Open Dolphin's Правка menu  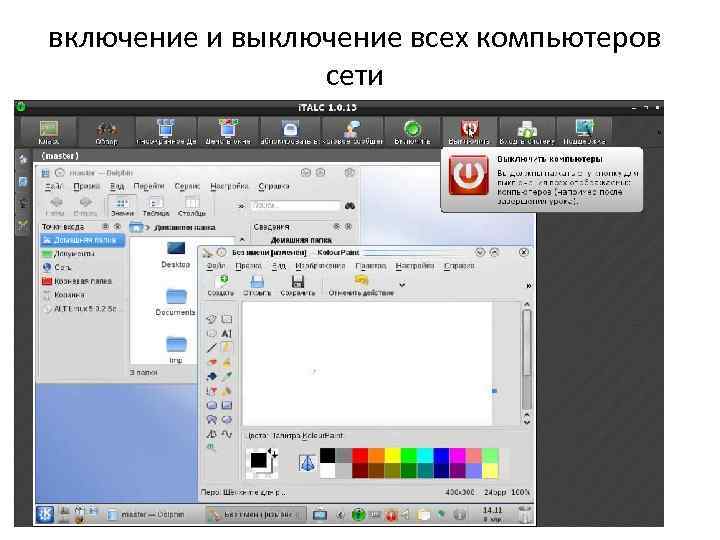point(86,186)
